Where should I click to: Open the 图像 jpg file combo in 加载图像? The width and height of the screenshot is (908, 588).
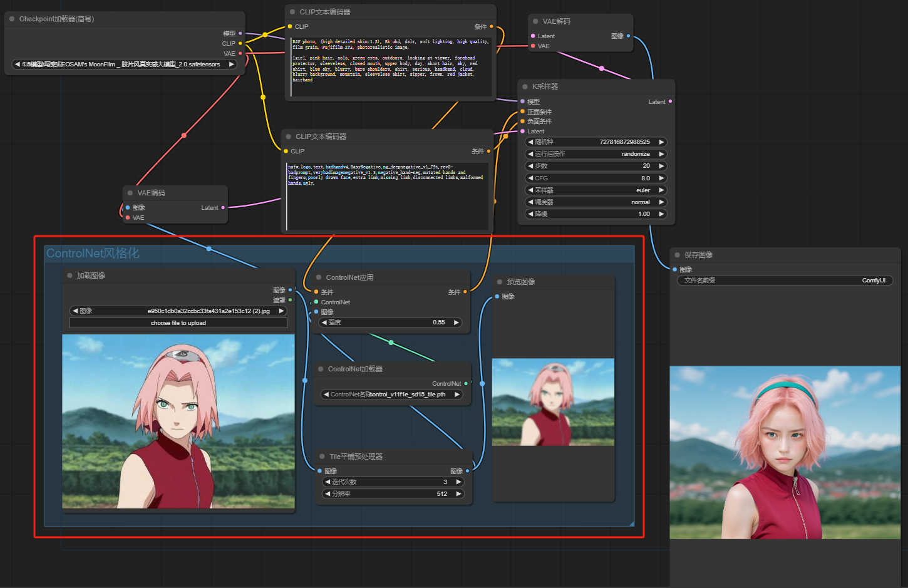coord(178,311)
